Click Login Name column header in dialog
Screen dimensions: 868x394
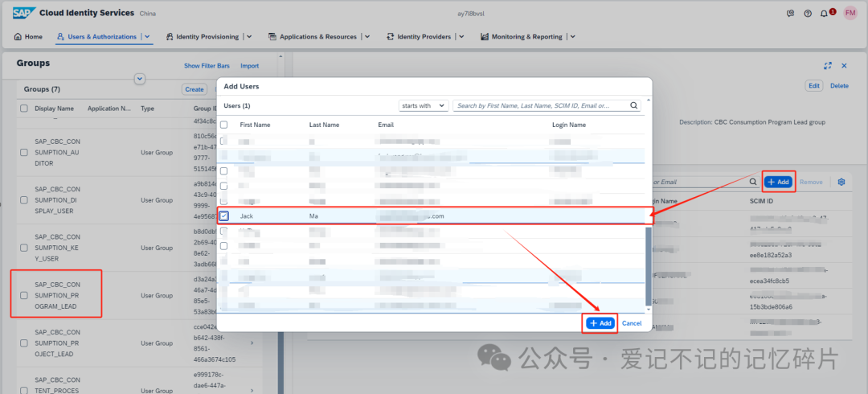pyautogui.click(x=569, y=125)
